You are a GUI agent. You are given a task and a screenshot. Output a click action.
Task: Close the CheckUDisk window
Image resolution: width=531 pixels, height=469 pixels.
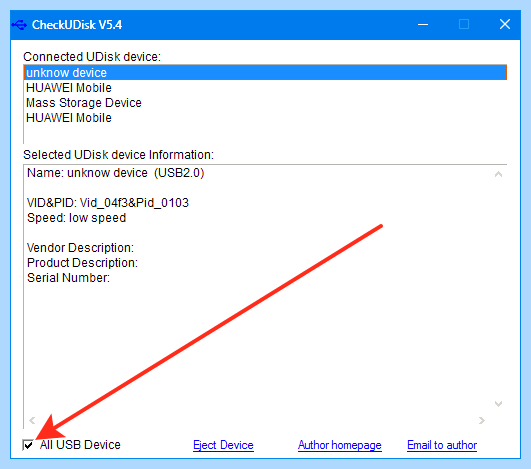pos(505,24)
